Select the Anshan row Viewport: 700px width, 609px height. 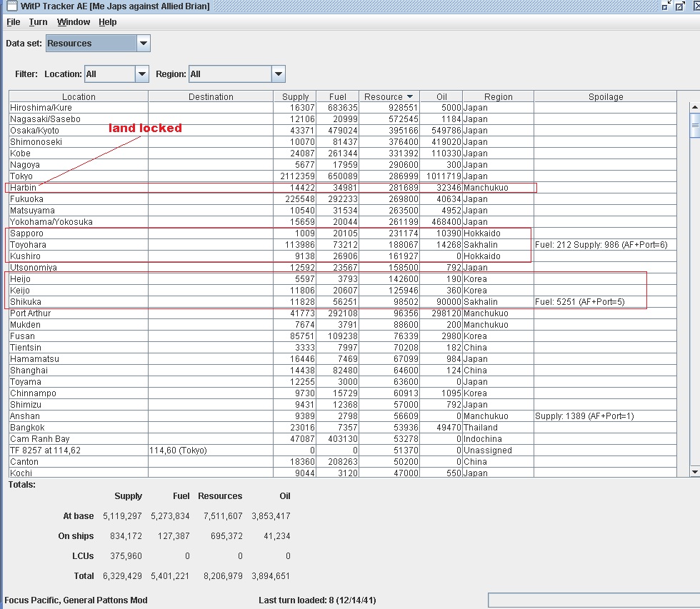[x=342, y=416]
